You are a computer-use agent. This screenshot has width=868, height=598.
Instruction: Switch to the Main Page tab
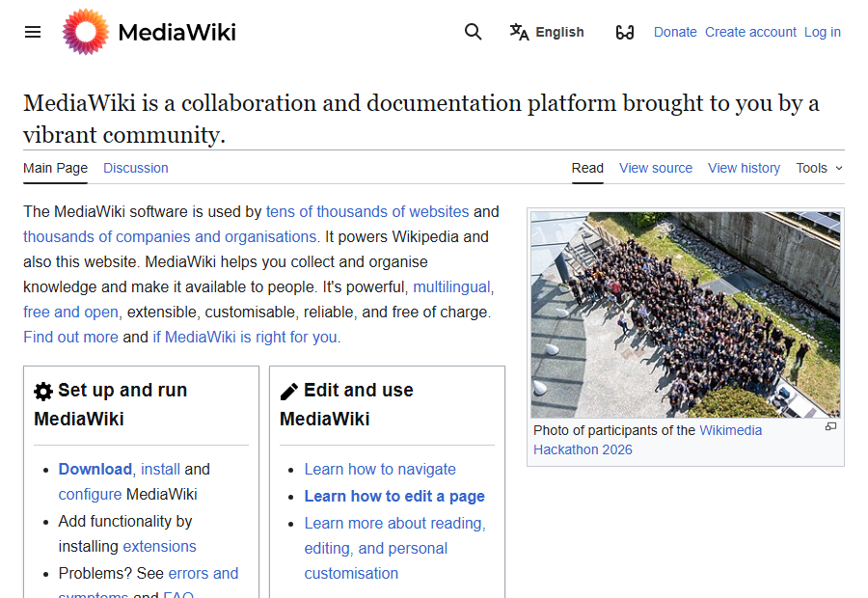(x=55, y=168)
